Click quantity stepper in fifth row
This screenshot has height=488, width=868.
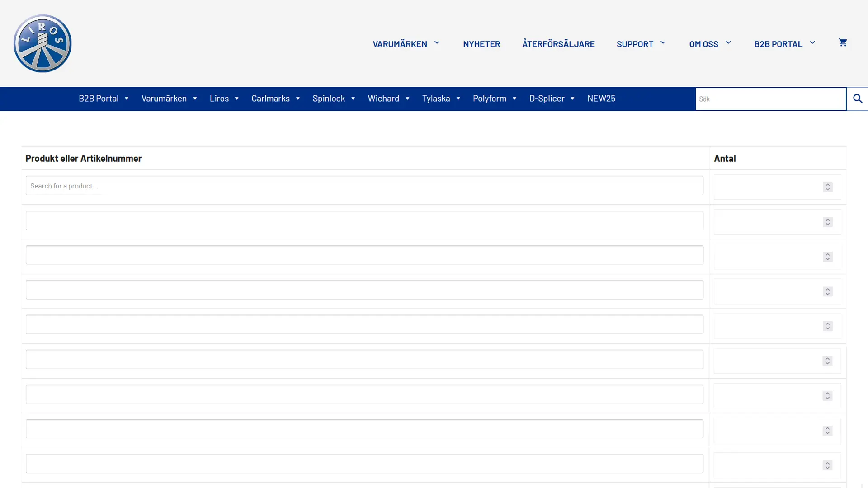(827, 326)
